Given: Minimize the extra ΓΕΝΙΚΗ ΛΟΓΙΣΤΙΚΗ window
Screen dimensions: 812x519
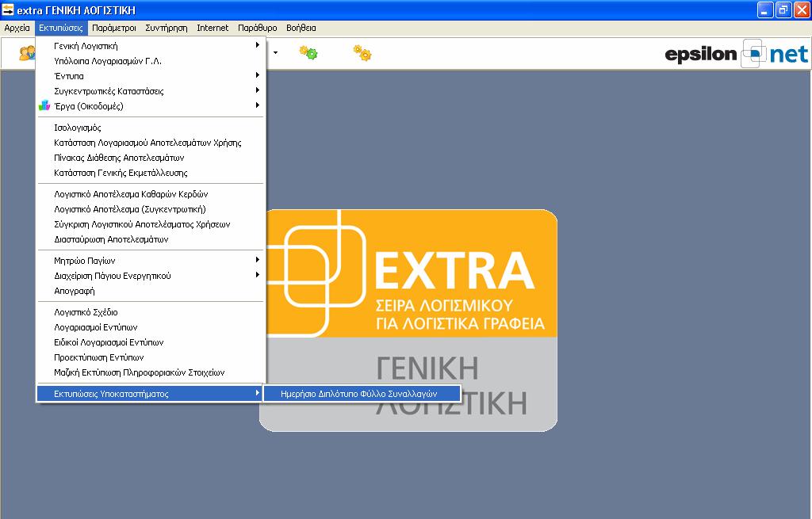Looking at the screenshot, I should pyautogui.click(x=765, y=10).
